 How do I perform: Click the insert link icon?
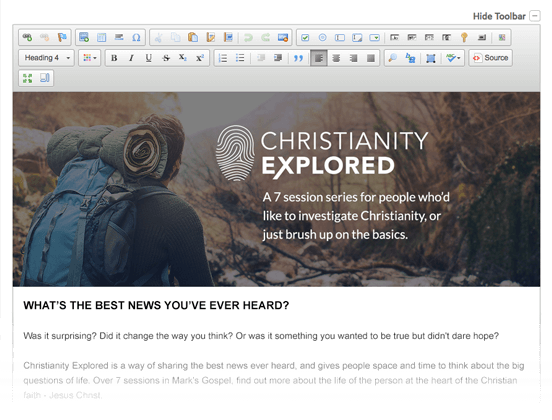[27, 37]
